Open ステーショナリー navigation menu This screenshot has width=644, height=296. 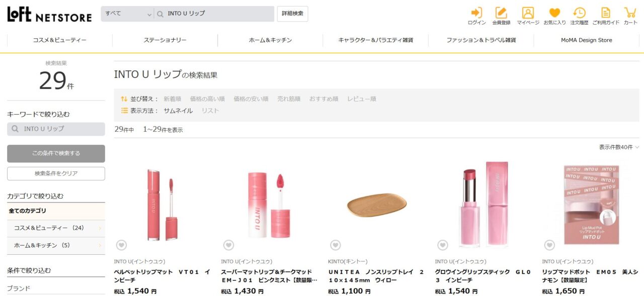(x=165, y=40)
